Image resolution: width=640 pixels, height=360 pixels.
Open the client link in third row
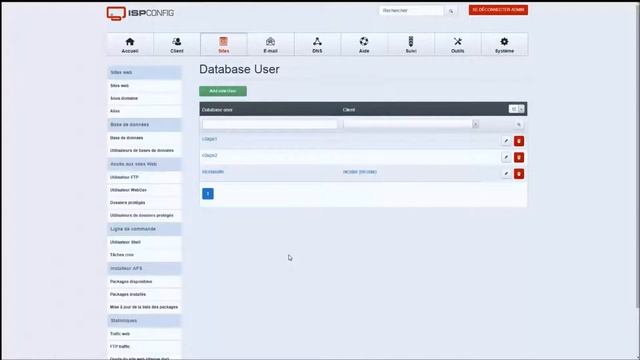point(360,172)
